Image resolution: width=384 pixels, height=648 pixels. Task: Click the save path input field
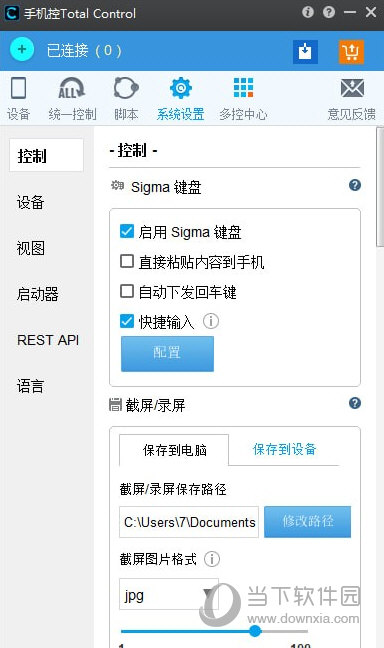click(x=189, y=522)
